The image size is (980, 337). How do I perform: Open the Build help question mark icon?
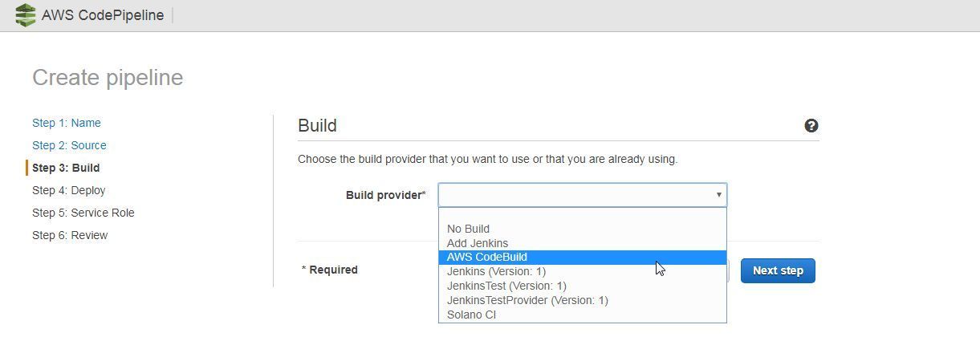click(x=811, y=126)
